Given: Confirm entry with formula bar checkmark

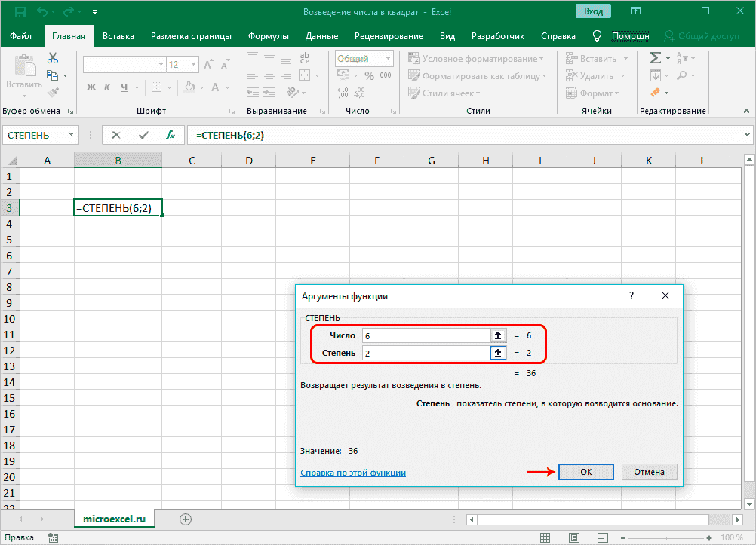Looking at the screenshot, I should [x=143, y=135].
